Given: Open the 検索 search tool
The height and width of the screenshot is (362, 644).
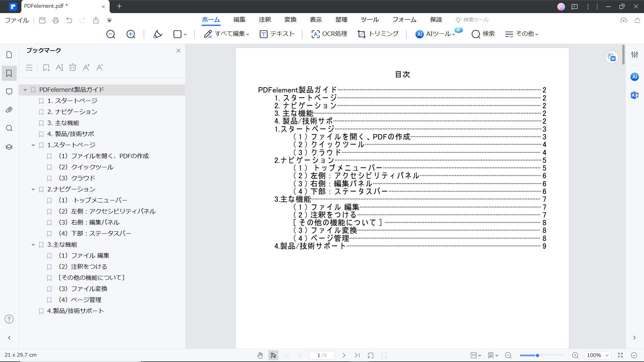Looking at the screenshot, I should coord(483,34).
